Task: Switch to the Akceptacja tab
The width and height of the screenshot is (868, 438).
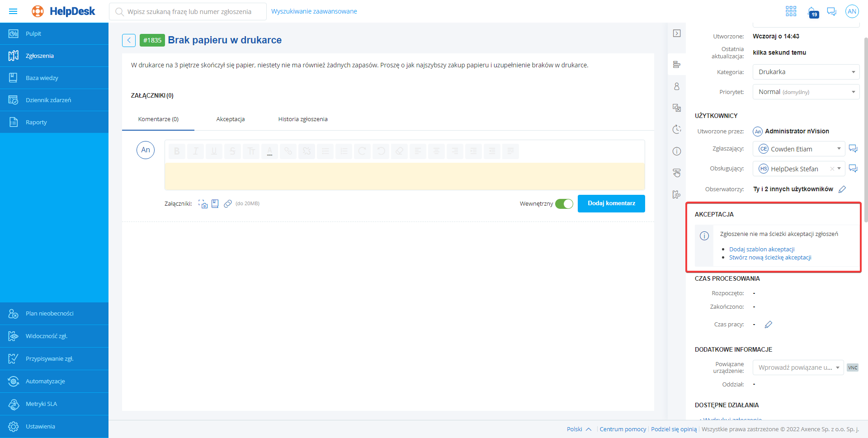Action: [x=230, y=119]
